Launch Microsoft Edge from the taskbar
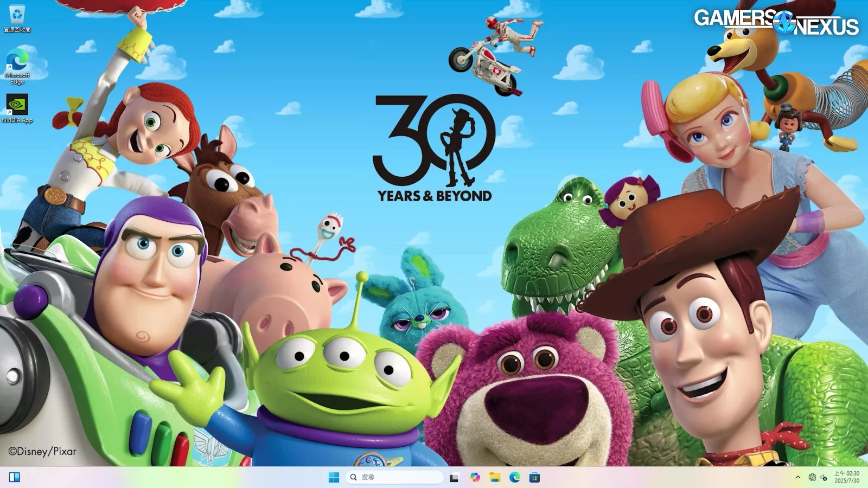The image size is (868, 488). (x=515, y=477)
